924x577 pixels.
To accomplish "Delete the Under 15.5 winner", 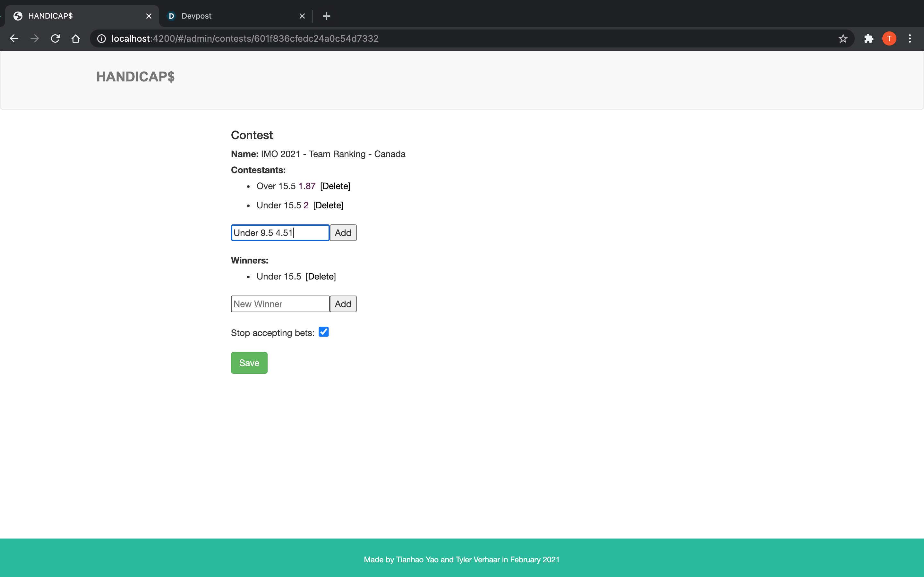I will (x=320, y=277).
